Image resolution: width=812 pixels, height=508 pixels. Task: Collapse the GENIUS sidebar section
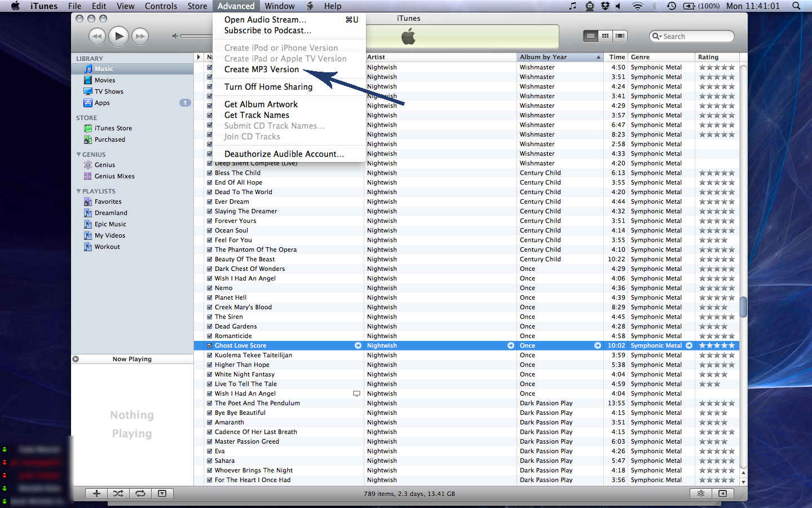pos(78,154)
